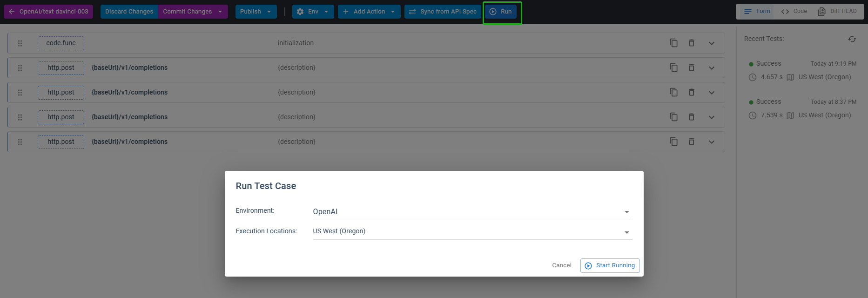Click the drag handle of the last http.post row
Viewport: 868px width, 298px height.
(x=20, y=142)
